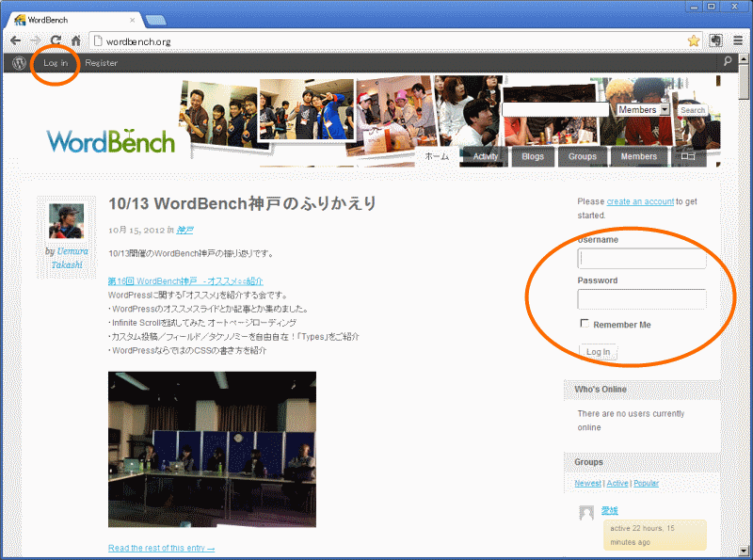Follow the create an account link
Viewport: 753px width, 560px height.
click(x=640, y=201)
